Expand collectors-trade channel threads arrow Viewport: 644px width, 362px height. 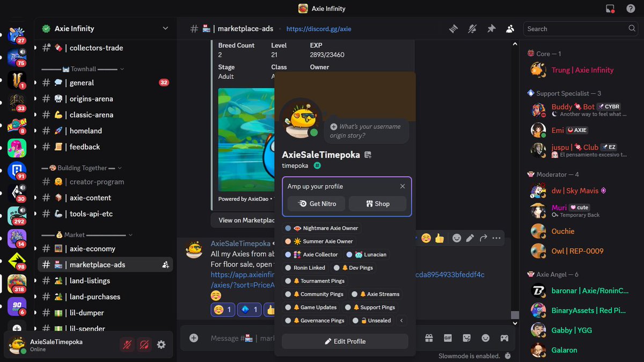click(36, 48)
